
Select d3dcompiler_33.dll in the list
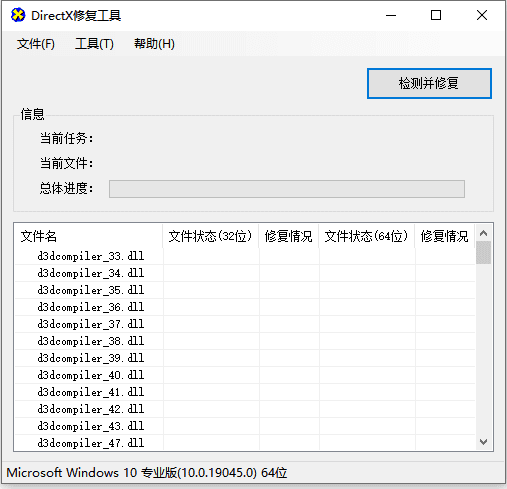pyautogui.click(x=245, y=256)
